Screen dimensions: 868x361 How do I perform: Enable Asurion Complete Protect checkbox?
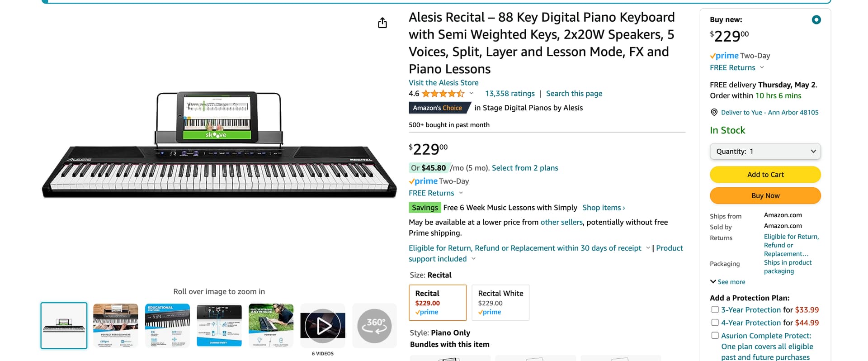715,336
